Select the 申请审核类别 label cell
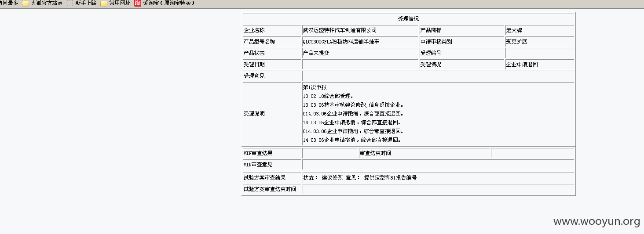 [461, 42]
